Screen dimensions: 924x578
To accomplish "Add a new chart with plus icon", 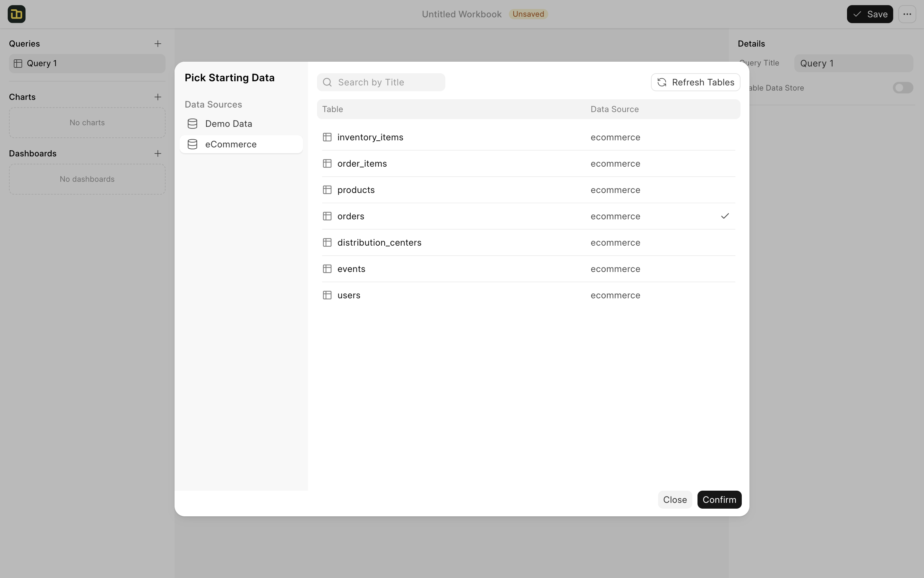I will [158, 97].
